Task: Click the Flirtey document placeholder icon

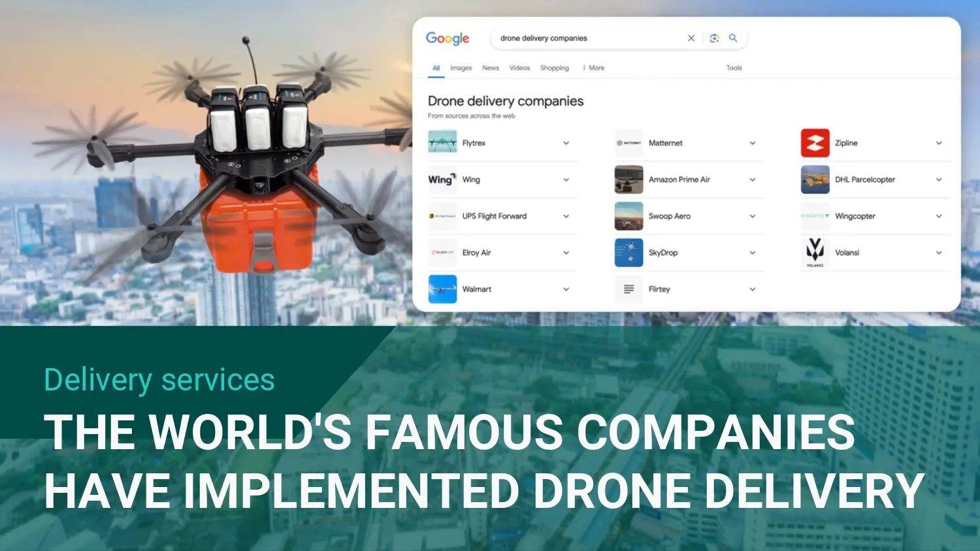Action: [x=629, y=289]
